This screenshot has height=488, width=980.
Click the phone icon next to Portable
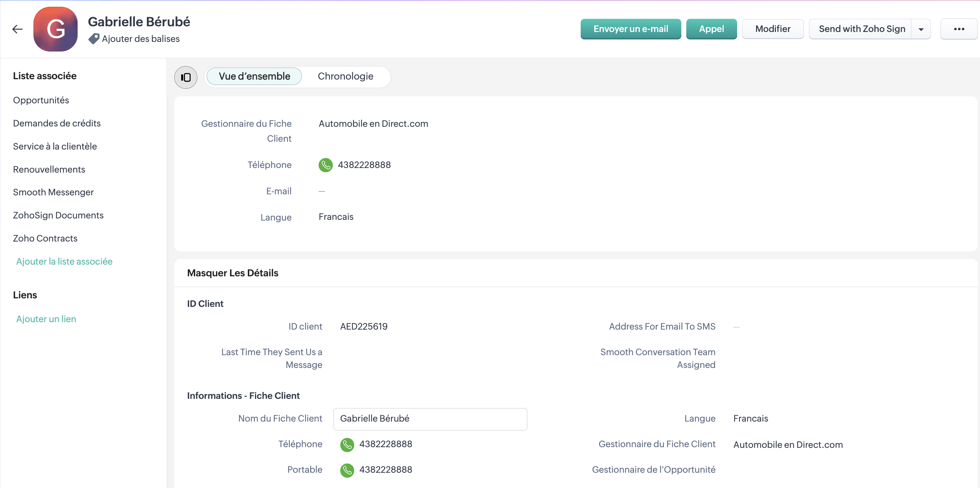(x=347, y=470)
